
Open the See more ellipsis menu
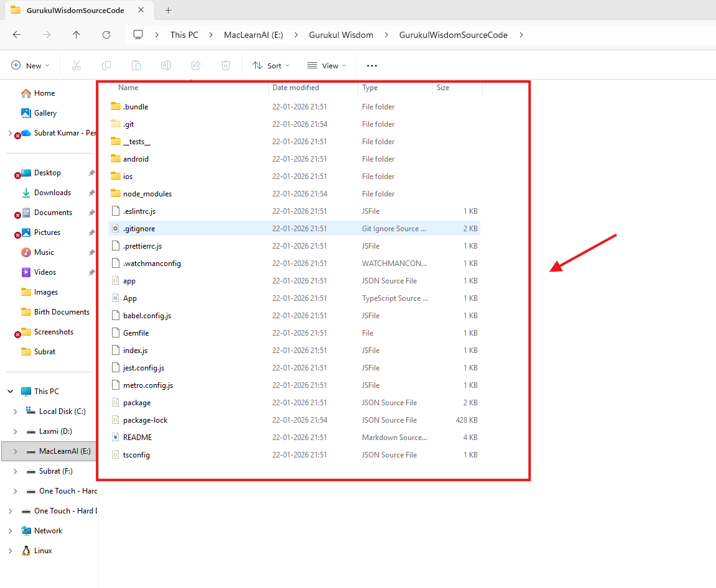pos(372,65)
